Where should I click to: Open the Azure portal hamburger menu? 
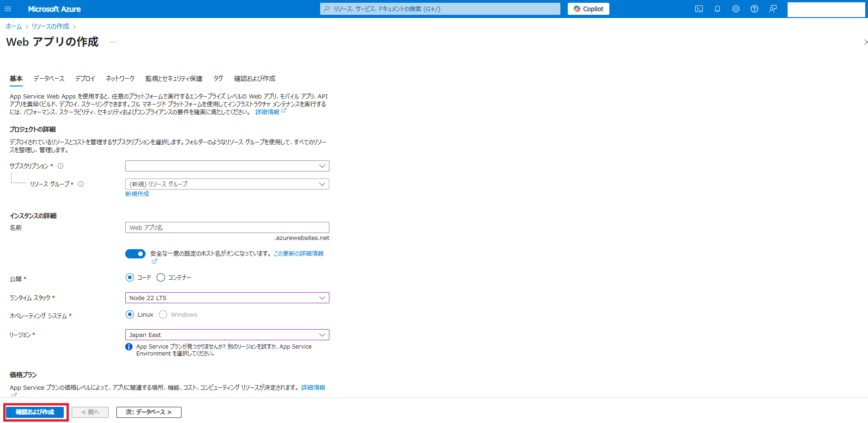tap(8, 9)
